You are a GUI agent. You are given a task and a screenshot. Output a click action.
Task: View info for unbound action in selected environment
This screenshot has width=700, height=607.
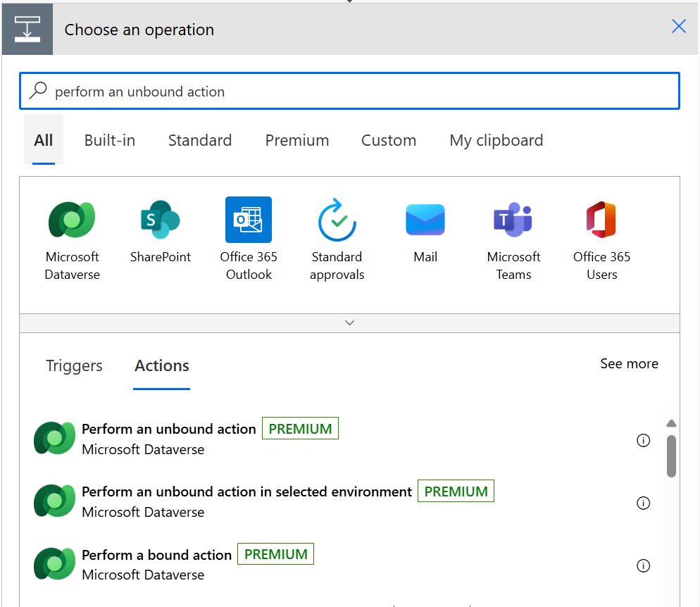643,503
